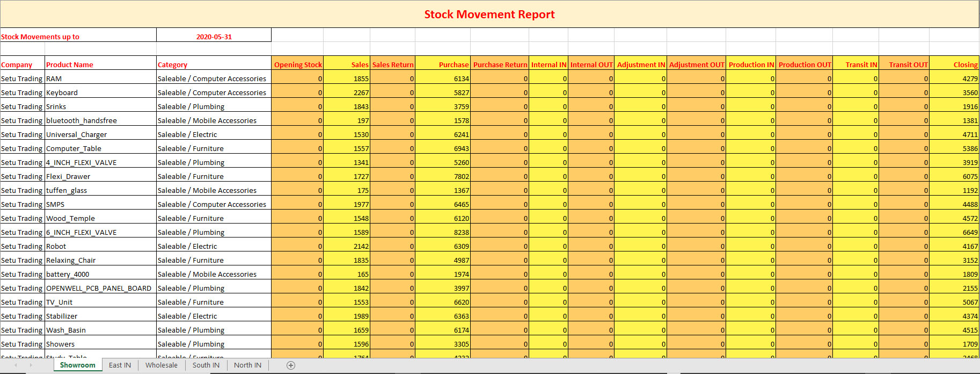Add a new sheet with plus icon
Viewport: 980px width, 374px height.
(x=291, y=365)
